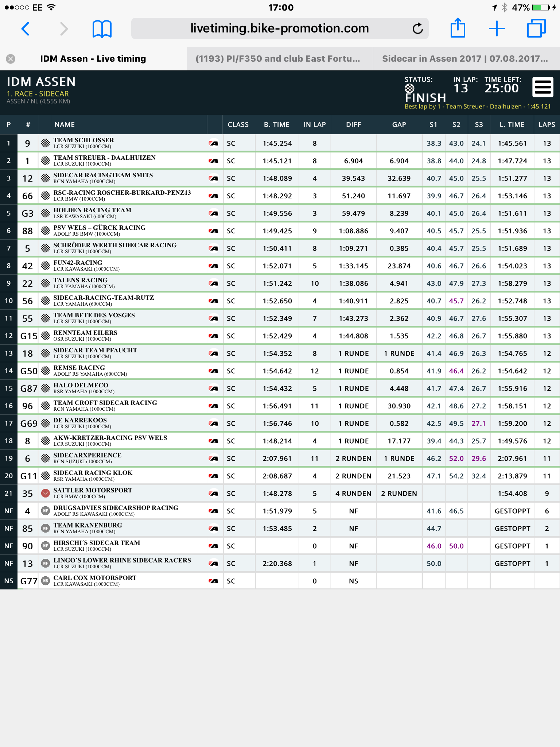Click the sponsor logo in Holden Racing Team row
This screenshot has height=747, width=560.
(x=213, y=213)
